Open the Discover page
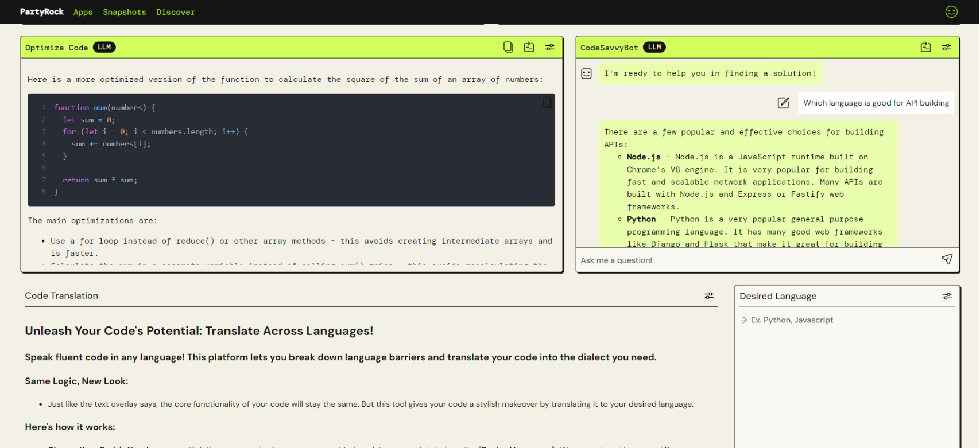 click(x=176, y=12)
